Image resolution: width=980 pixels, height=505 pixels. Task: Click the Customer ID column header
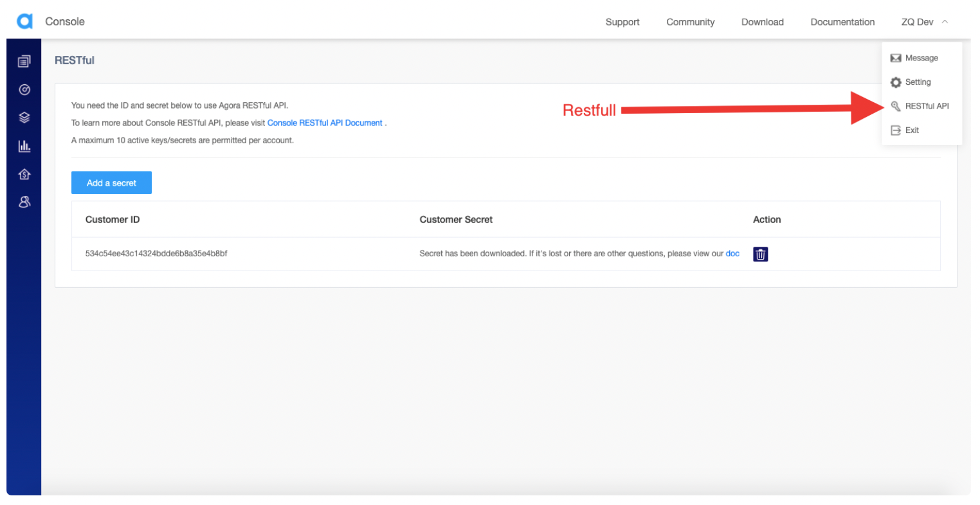point(113,220)
